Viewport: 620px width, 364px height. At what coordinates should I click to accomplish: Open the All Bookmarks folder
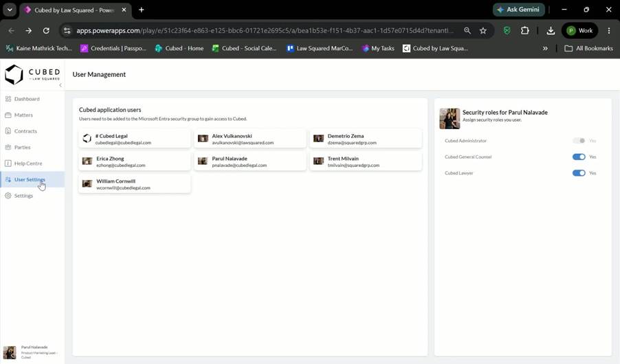click(588, 48)
